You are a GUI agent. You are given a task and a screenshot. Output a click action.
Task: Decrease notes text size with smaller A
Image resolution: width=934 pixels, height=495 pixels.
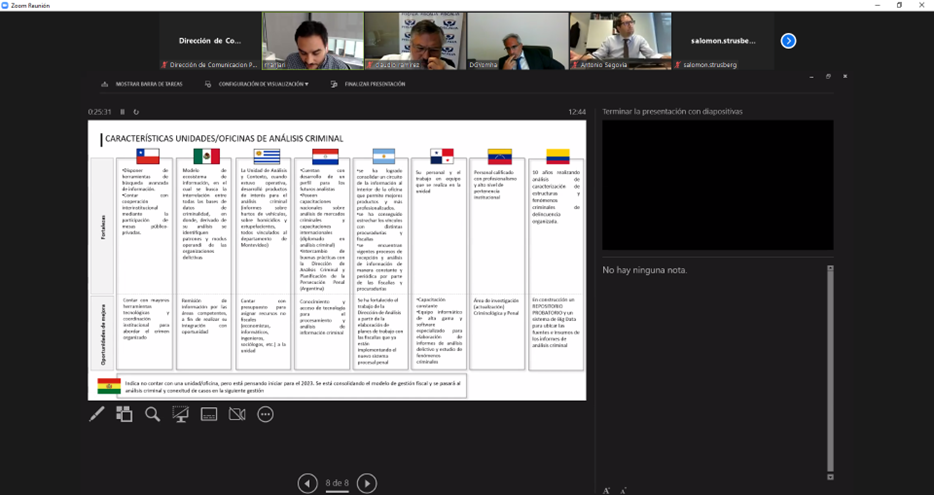pyautogui.click(x=623, y=490)
